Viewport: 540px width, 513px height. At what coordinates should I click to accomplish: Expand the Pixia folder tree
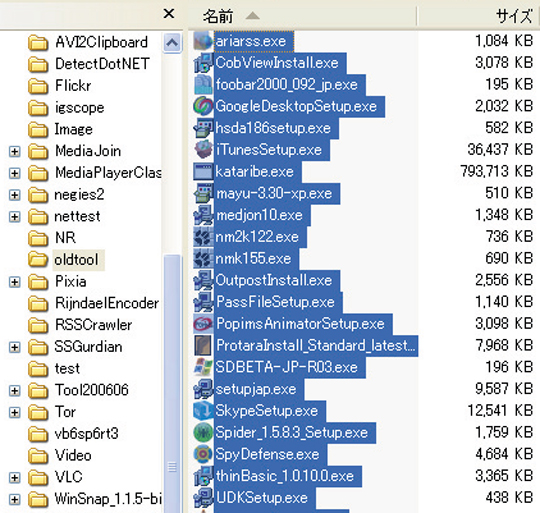tap(14, 282)
